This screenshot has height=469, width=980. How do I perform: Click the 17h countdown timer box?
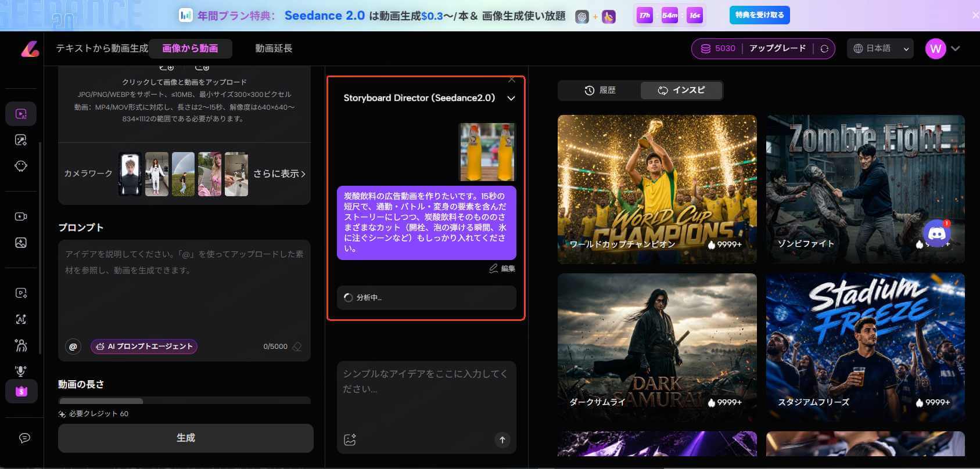[645, 16]
